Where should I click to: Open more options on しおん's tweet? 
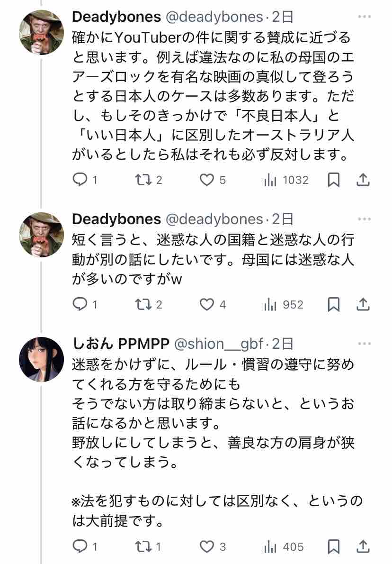[x=364, y=343]
